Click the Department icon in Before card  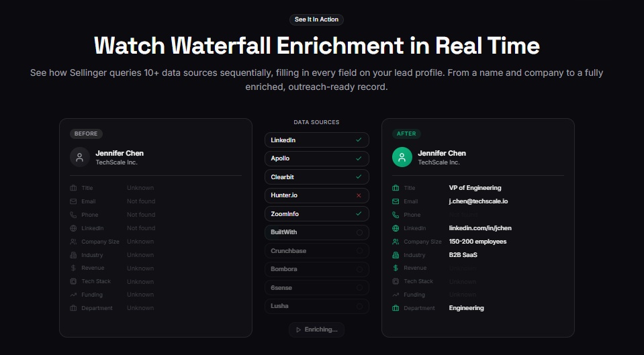[73, 308]
